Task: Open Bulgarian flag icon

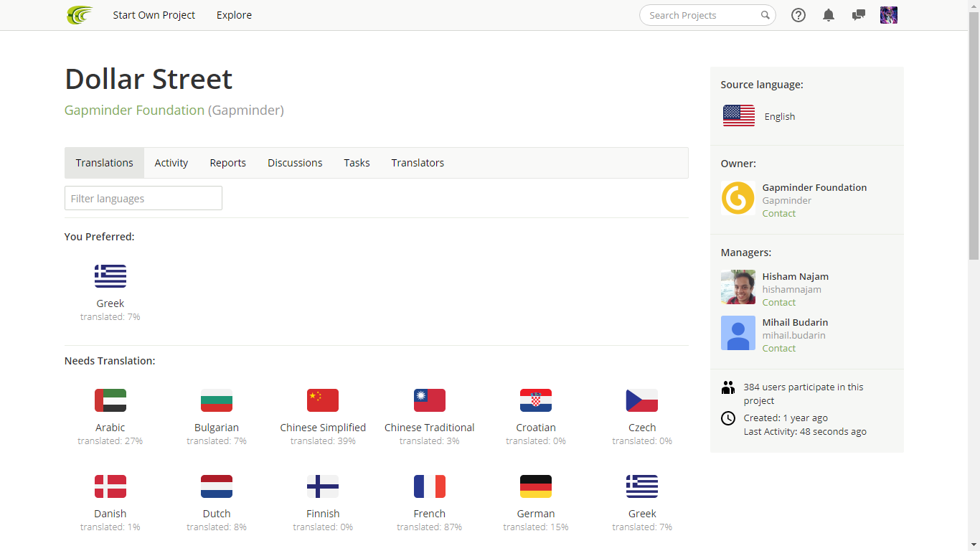Action: tap(217, 400)
